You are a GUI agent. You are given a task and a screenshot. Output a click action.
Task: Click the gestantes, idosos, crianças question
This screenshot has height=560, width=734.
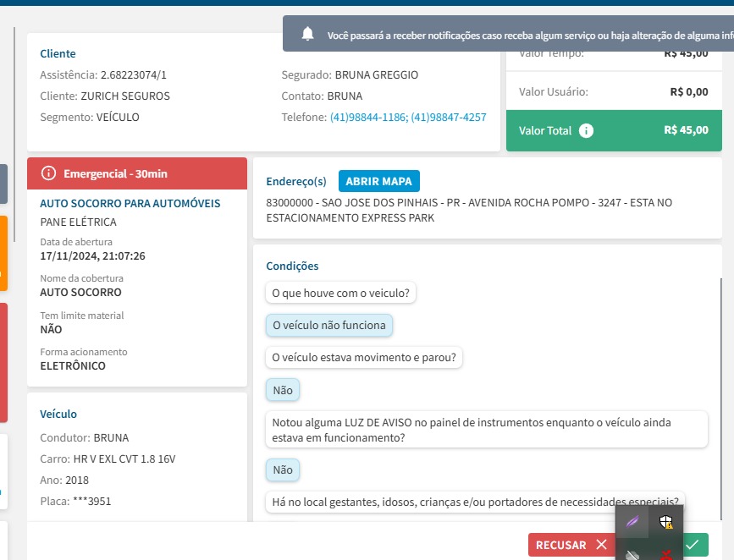click(x=475, y=502)
